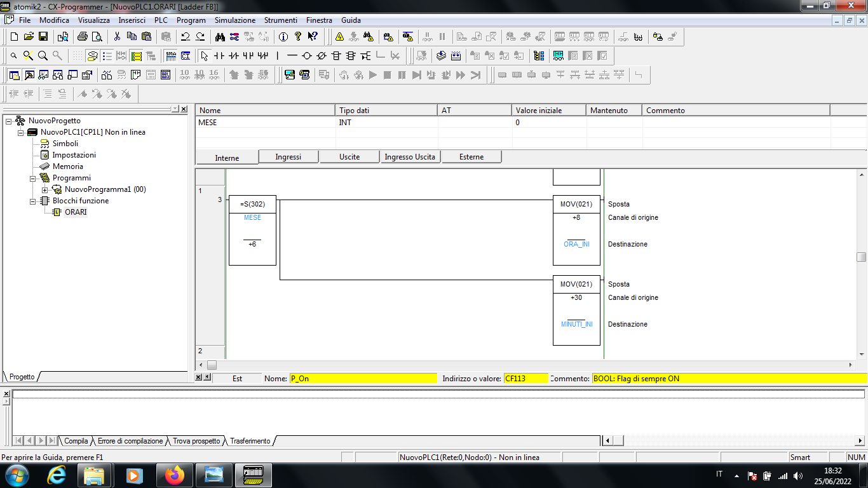Select the new normally-open contact tool

pyautogui.click(x=219, y=56)
